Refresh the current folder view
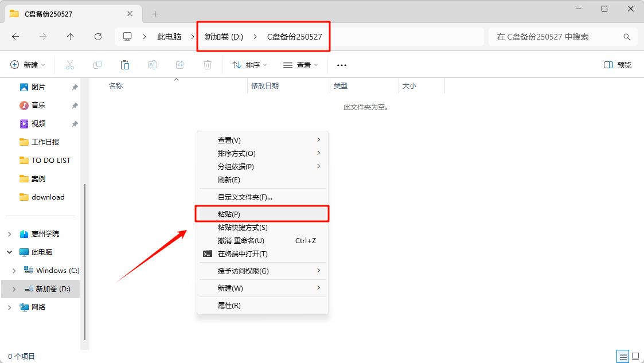Image resolution: width=644 pixels, height=363 pixels. (97, 37)
